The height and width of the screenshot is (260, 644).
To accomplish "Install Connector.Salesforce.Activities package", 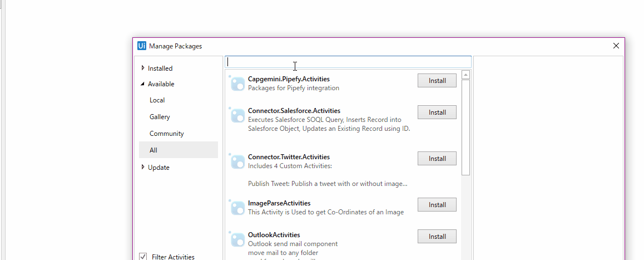I will pos(437,112).
